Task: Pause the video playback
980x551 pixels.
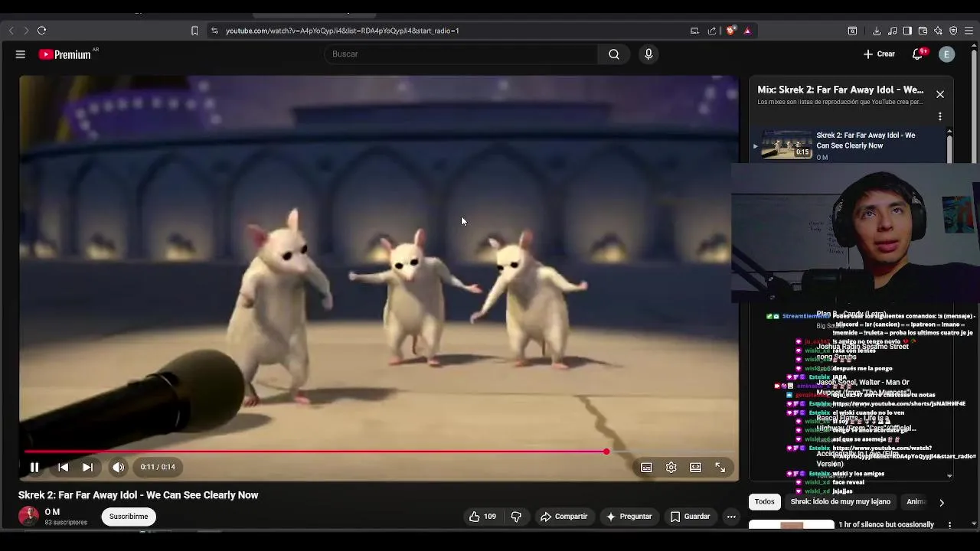Action: tap(34, 467)
